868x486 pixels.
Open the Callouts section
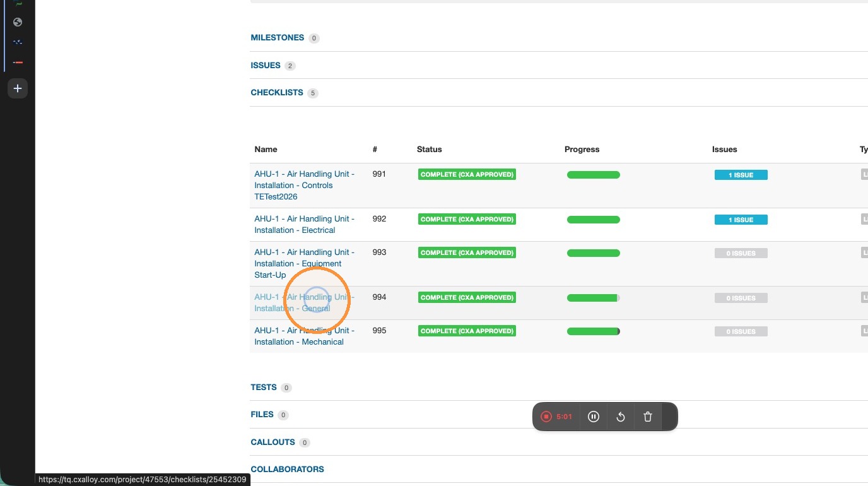click(273, 442)
